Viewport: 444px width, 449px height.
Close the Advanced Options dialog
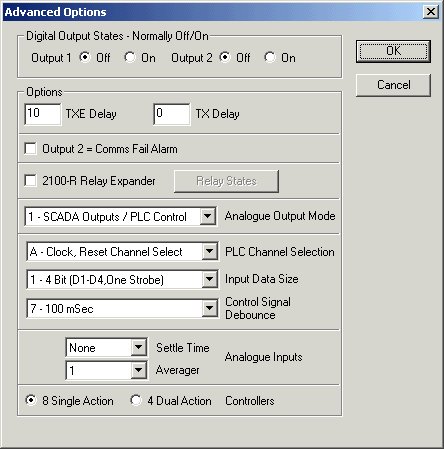click(x=431, y=12)
